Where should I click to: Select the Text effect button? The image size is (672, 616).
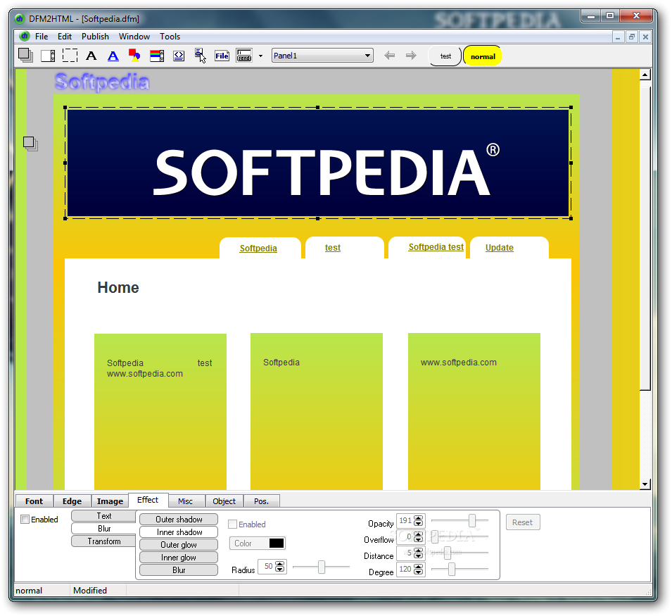pos(103,516)
